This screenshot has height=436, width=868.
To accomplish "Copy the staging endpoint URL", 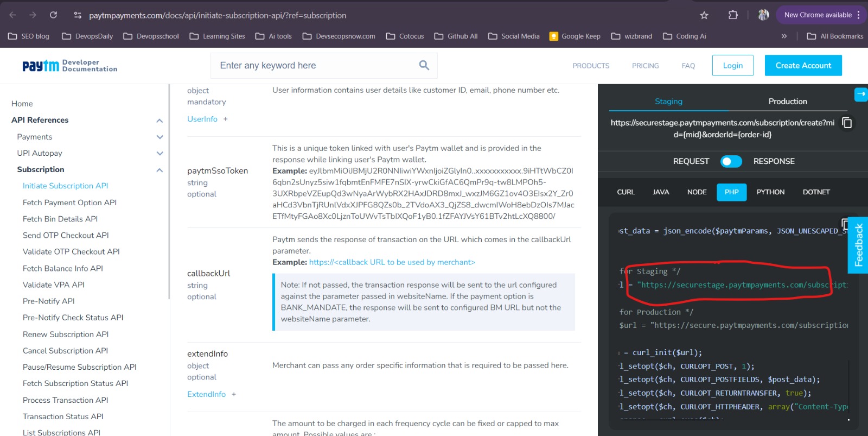I will point(847,123).
